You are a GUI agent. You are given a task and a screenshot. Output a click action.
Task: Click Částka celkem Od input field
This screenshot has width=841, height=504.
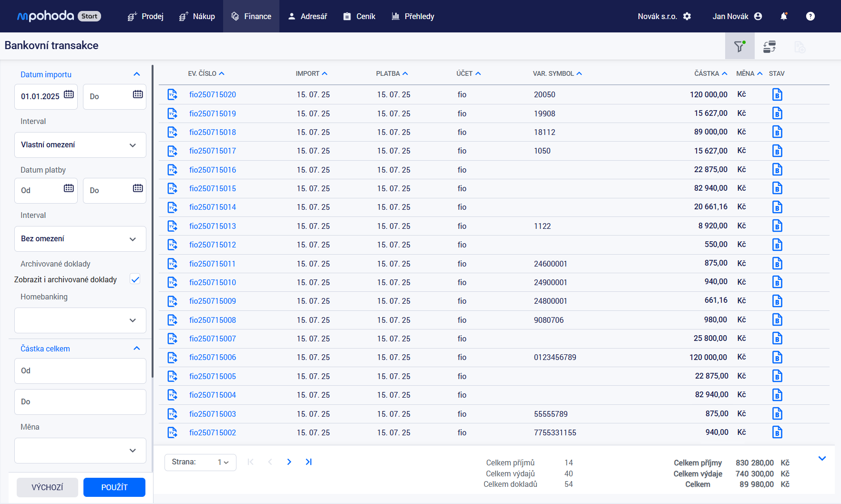click(80, 371)
